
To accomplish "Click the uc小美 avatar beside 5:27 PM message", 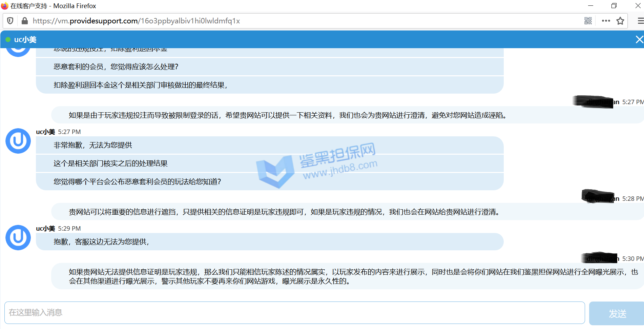I will click(x=18, y=141).
